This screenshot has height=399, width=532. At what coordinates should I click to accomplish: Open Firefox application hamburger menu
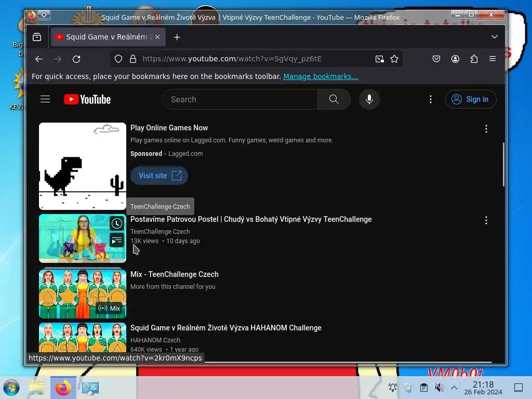(493, 59)
